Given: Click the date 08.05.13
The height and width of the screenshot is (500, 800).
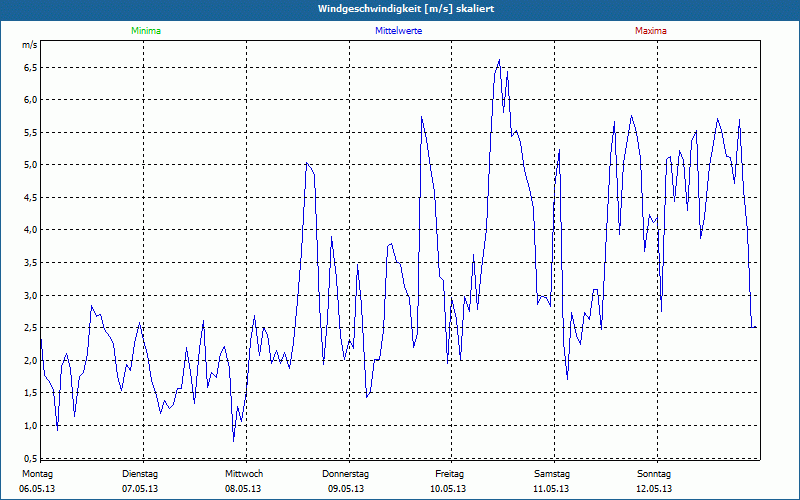Looking at the screenshot, I should [243, 489].
